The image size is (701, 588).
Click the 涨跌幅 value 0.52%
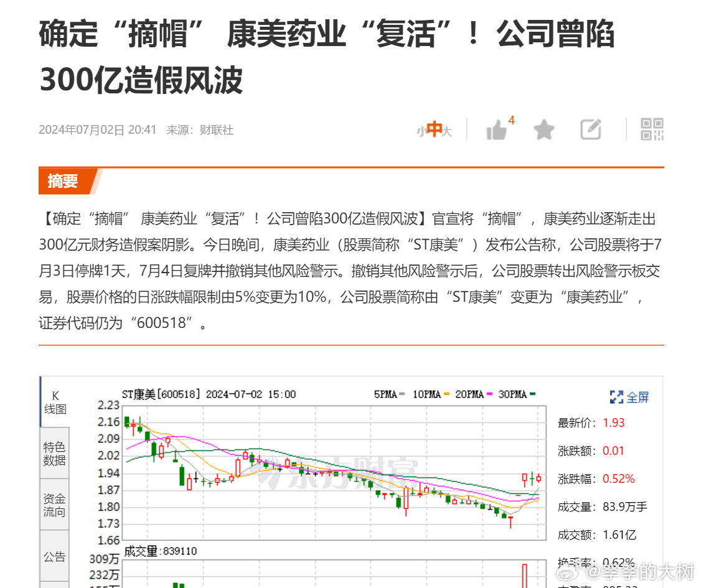(x=618, y=479)
